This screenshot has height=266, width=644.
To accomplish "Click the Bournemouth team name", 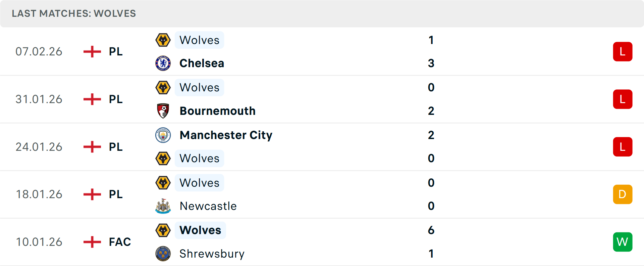I will pyautogui.click(x=217, y=111).
